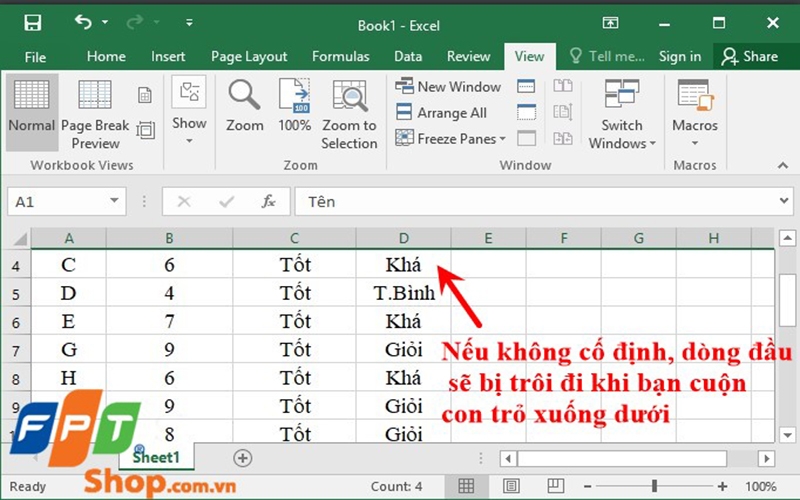Click the Unhide window icon
This screenshot has width=800, height=500.
tap(526, 138)
